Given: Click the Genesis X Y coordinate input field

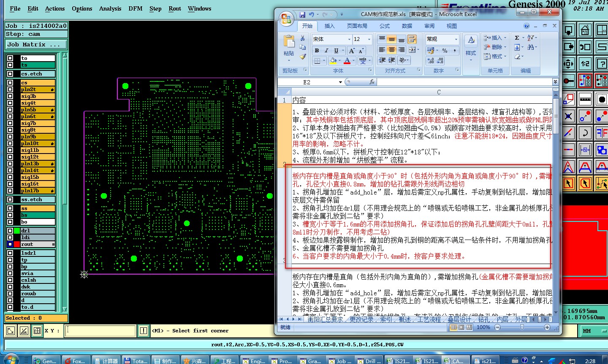Looking at the screenshot, I should 100,331.
